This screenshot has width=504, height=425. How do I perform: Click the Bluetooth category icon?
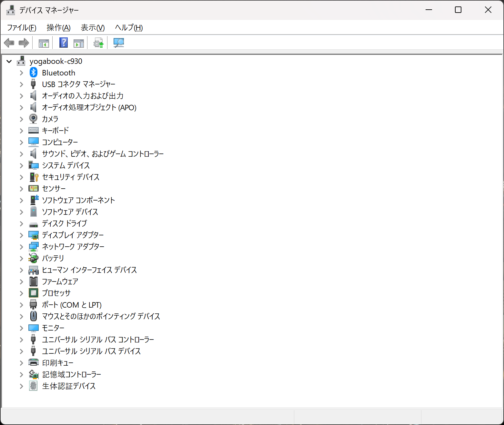(34, 73)
